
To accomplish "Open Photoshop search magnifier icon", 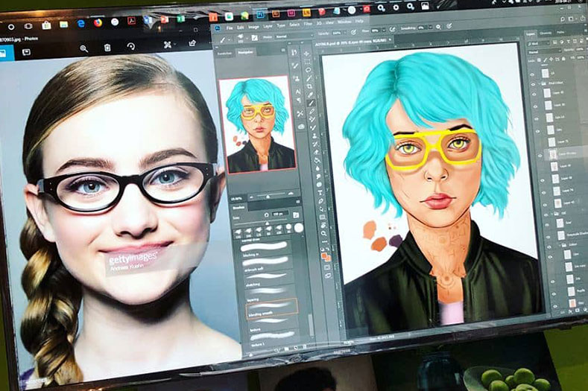I will pyautogui.click(x=562, y=19).
